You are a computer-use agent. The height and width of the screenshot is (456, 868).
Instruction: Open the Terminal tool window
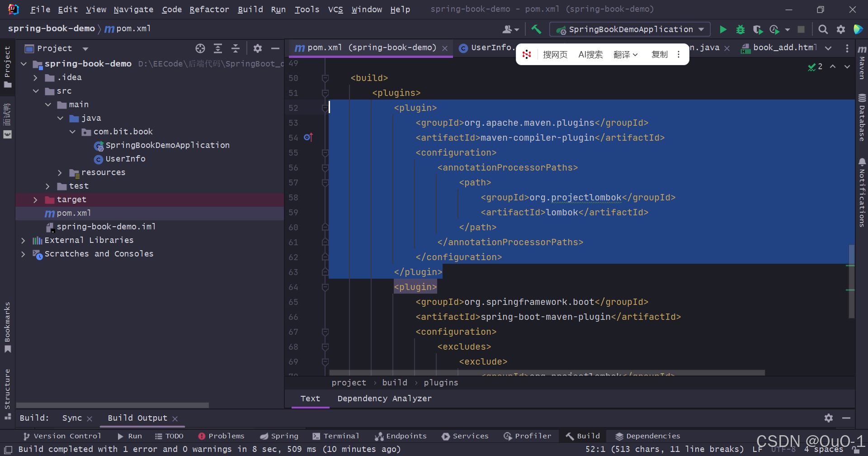point(336,436)
